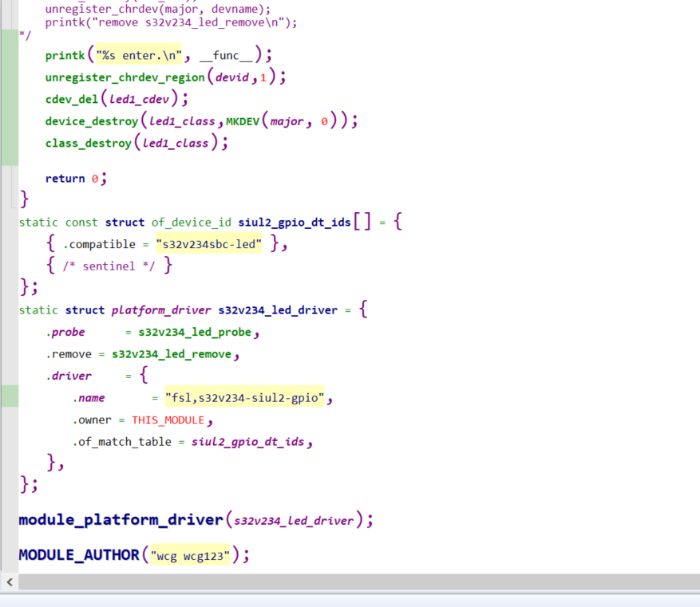The height and width of the screenshot is (607, 700).
Task: Click the 'device_destroy' call
Action: pos(92,121)
